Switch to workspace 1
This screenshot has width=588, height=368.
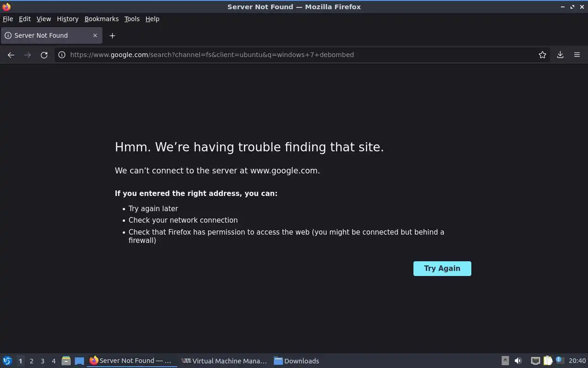click(20, 361)
